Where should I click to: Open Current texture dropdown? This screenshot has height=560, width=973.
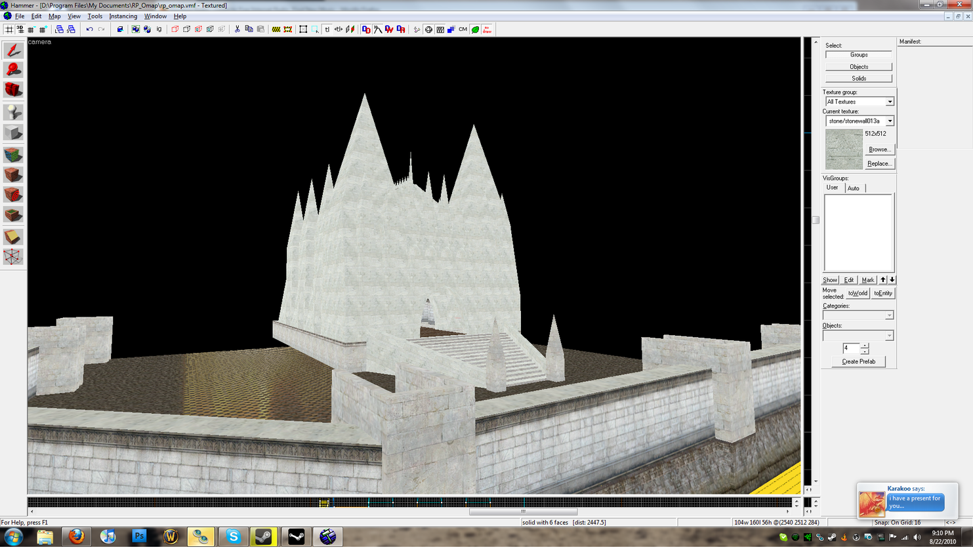tap(859, 121)
